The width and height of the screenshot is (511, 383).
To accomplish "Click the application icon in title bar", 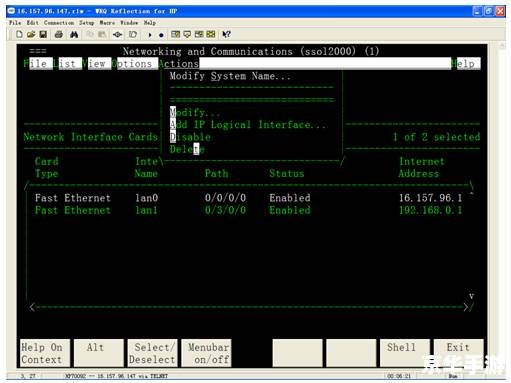I will [11, 11].
